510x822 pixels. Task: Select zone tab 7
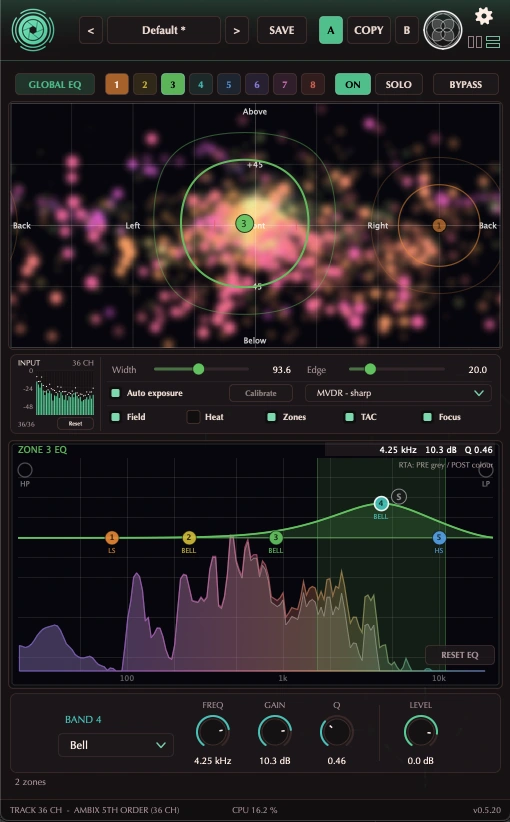click(x=285, y=84)
